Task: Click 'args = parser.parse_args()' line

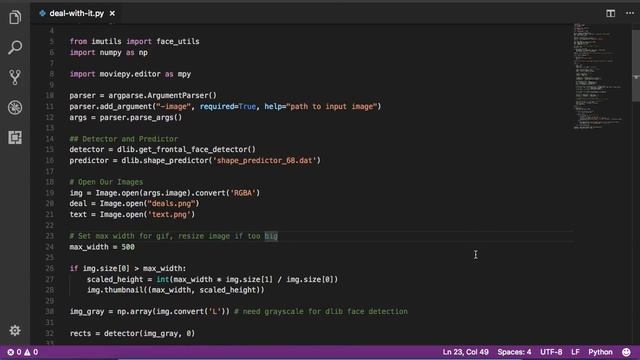Action: coord(126,118)
